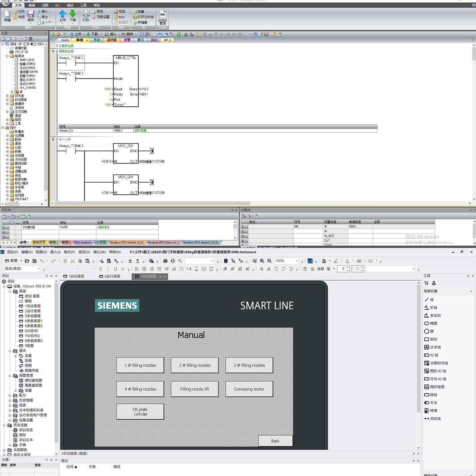The height and width of the screenshot is (476, 476).
Task: Select the 文本域 text field tool
Action: 432,347
